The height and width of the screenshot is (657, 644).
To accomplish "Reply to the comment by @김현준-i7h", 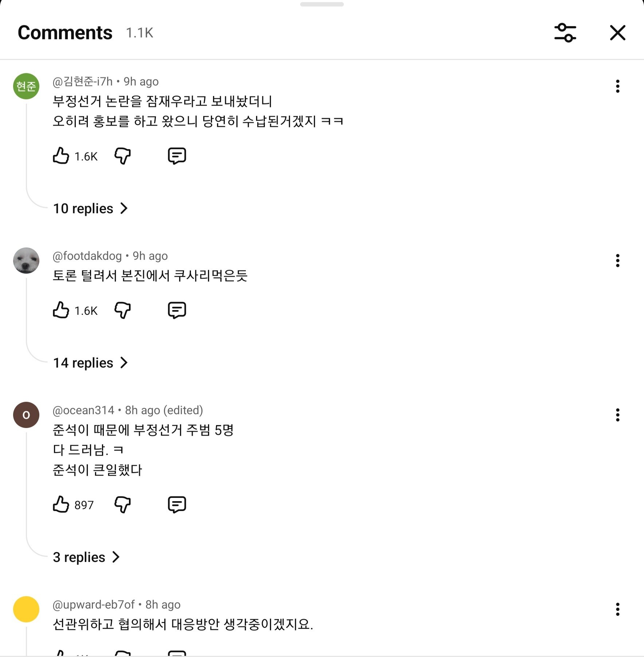I will coord(177,156).
